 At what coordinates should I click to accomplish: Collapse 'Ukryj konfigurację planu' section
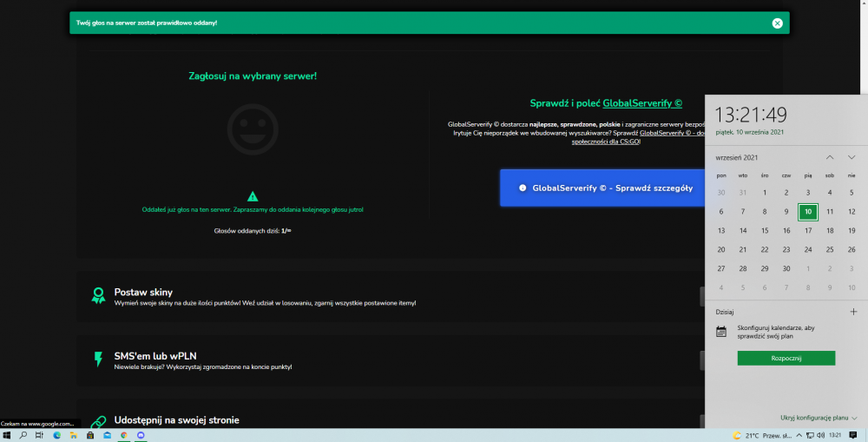coord(819,419)
